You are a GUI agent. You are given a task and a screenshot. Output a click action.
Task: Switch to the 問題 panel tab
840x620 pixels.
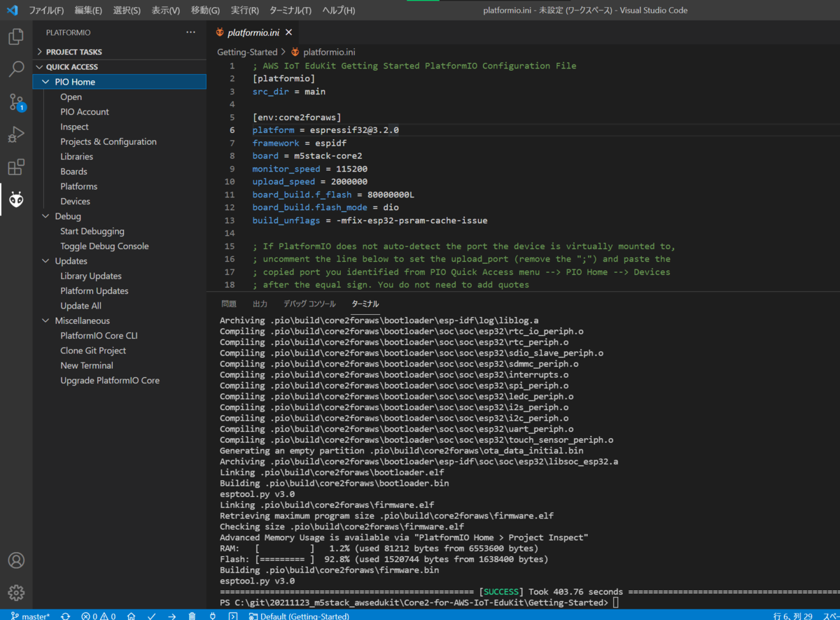pos(229,304)
